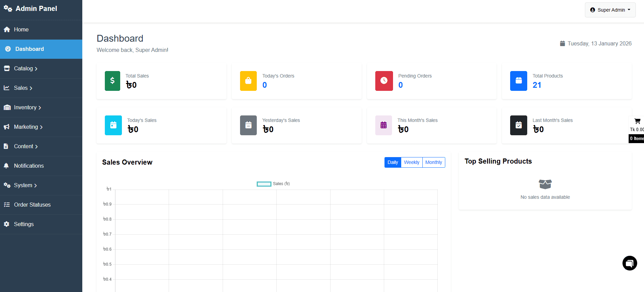Screen dimensions: 644x292
Task: Click the Top Selling Products heading
Action: [498, 161]
